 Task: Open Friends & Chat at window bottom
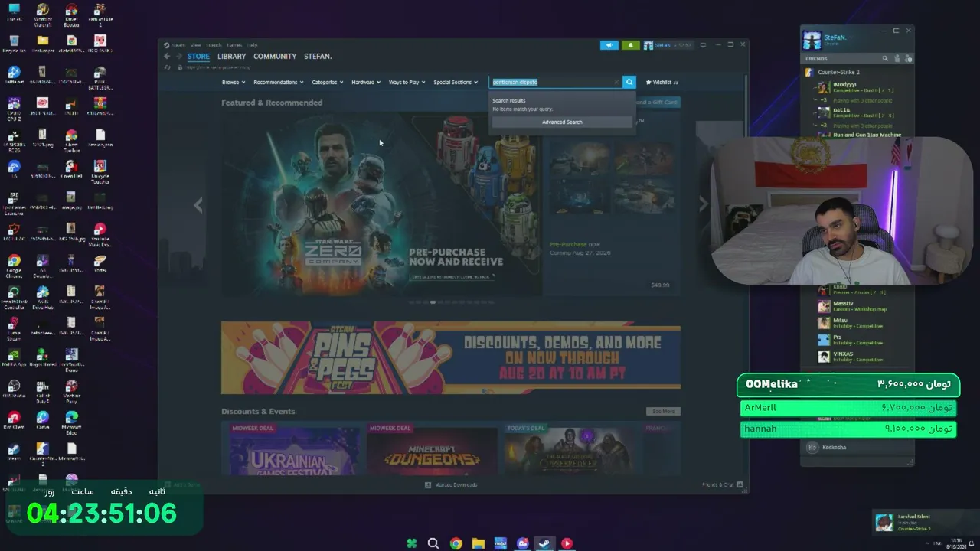(722, 485)
